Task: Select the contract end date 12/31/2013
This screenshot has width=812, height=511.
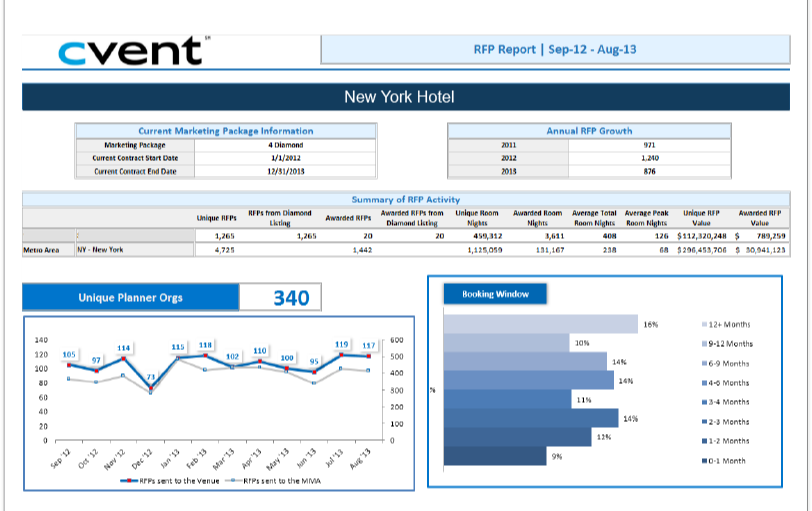Action: point(285,171)
